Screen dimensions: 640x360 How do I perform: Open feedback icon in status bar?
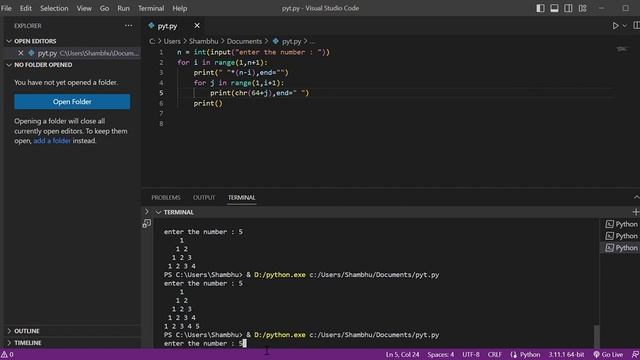[x=635, y=355]
